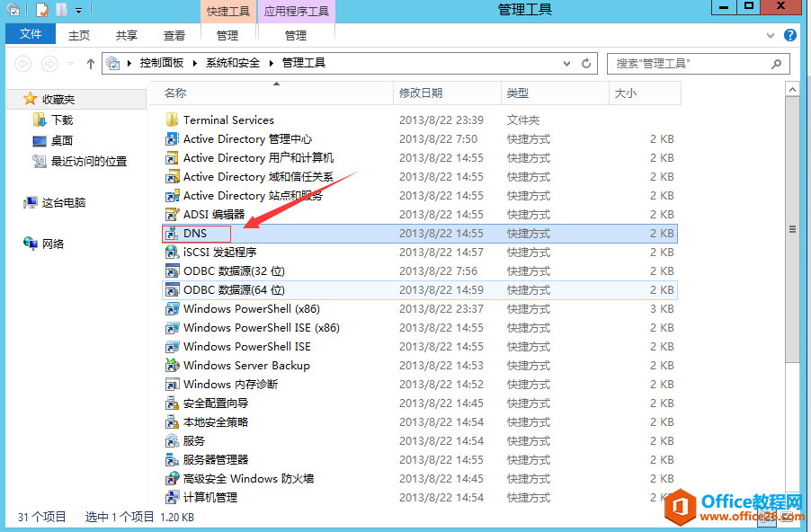Open the address bar history dropdown
811x532 pixels.
pos(566,63)
